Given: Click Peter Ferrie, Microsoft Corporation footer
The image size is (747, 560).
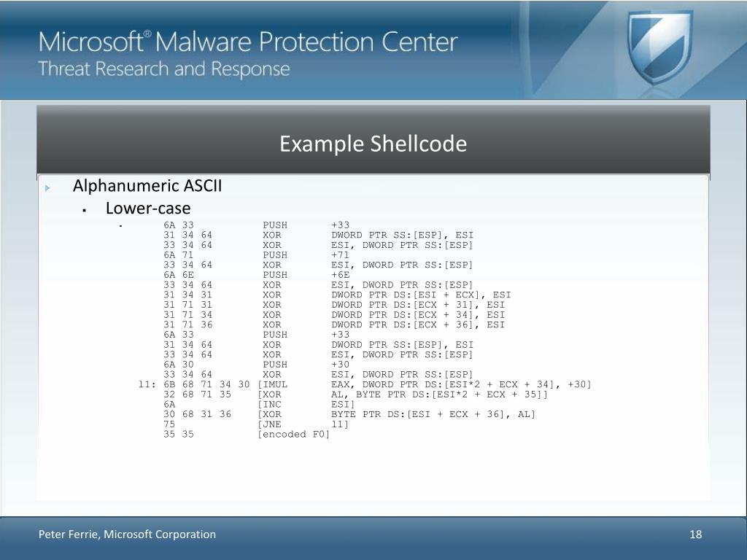Looking at the screenshot, I should click(x=127, y=534).
